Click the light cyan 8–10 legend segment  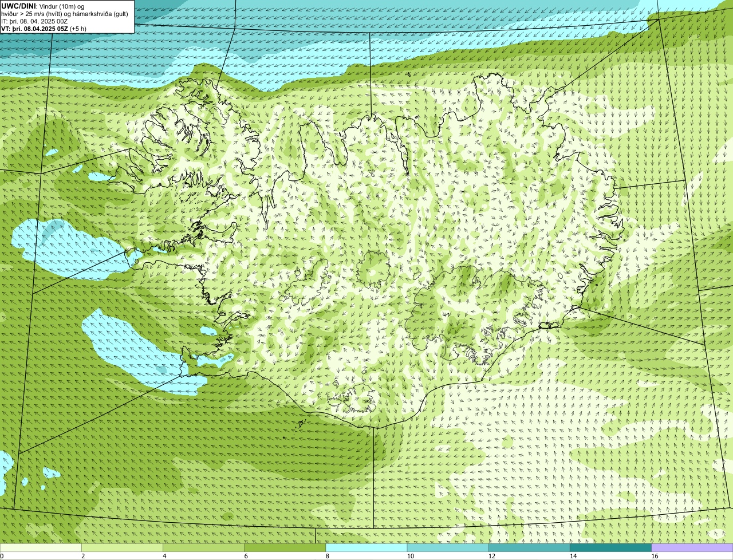click(366, 548)
